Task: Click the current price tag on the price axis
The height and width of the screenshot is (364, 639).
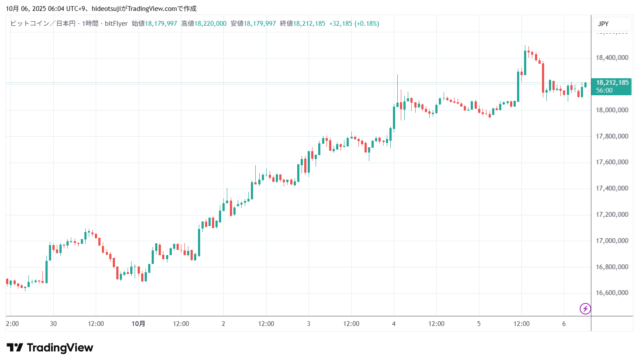Action: 612,83
